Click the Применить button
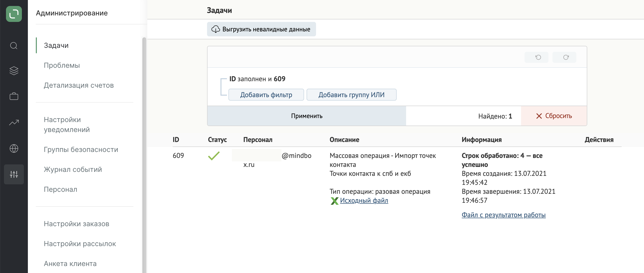The width and height of the screenshot is (644, 273). 307,116
